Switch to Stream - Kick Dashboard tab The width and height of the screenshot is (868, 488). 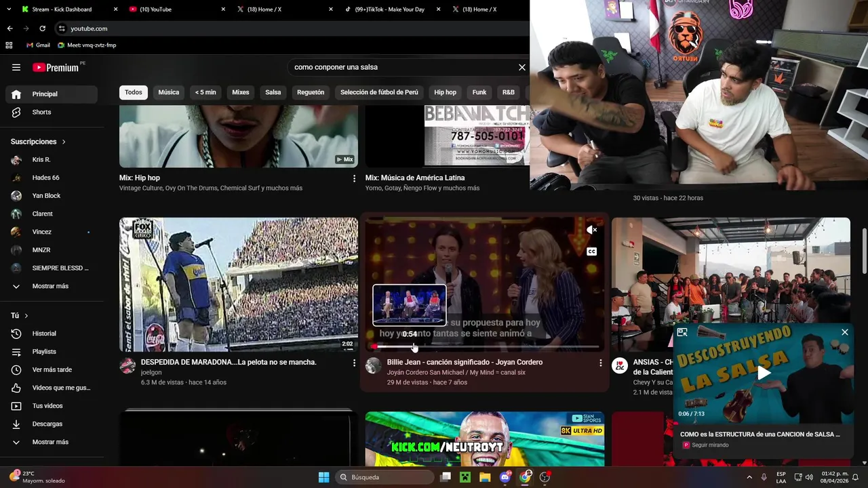[x=68, y=9]
